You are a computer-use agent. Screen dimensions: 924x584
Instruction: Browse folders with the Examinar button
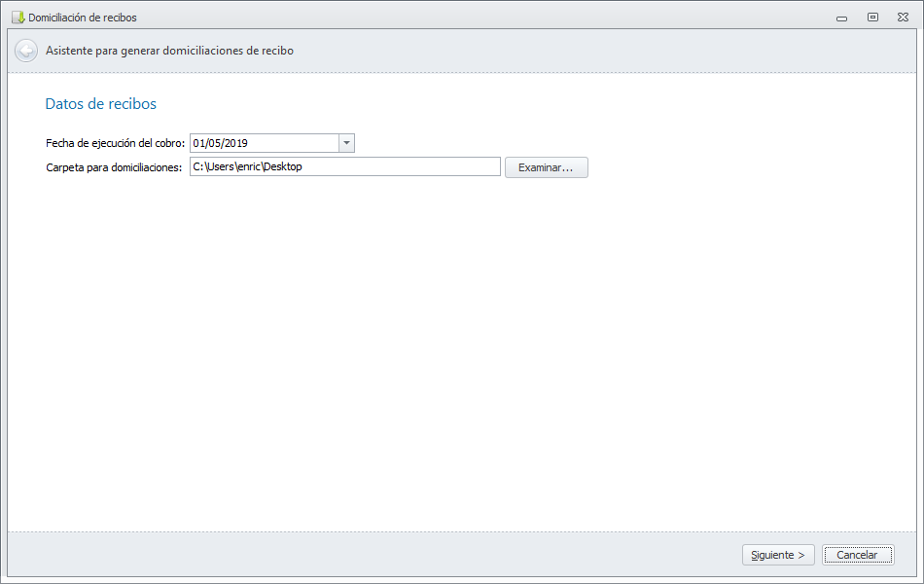point(547,167)
